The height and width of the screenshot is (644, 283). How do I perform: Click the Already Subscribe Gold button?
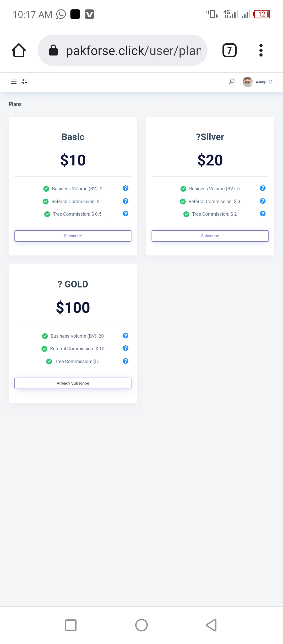[73, 383]
